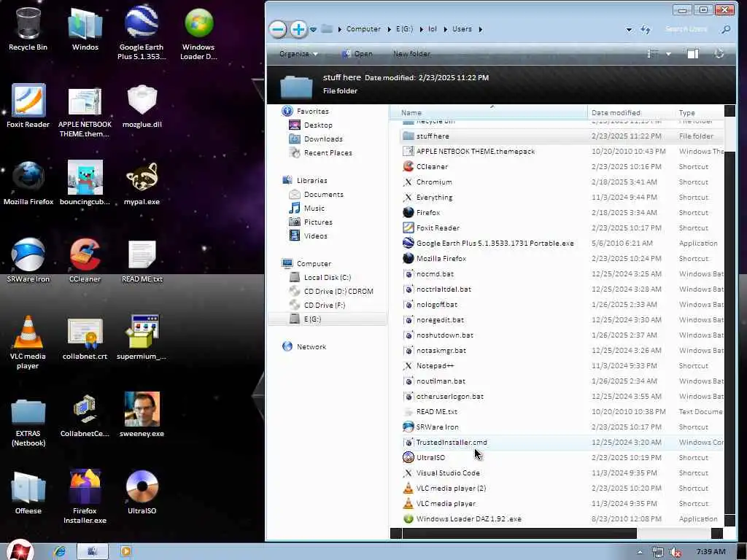Open CCleaner desktop shortcut
This screenshot has width=747, height=560.
pyautogui.click(x=85, y=260)
